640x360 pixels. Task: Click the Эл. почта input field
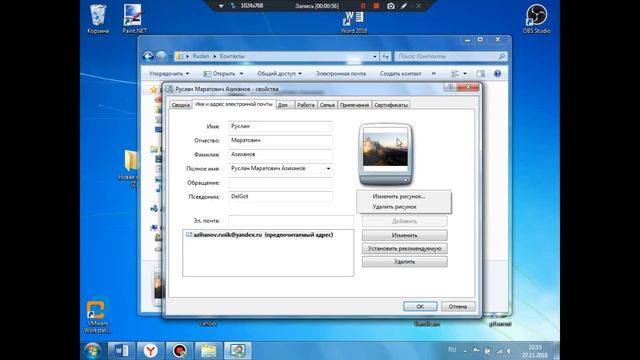[291, 221]
